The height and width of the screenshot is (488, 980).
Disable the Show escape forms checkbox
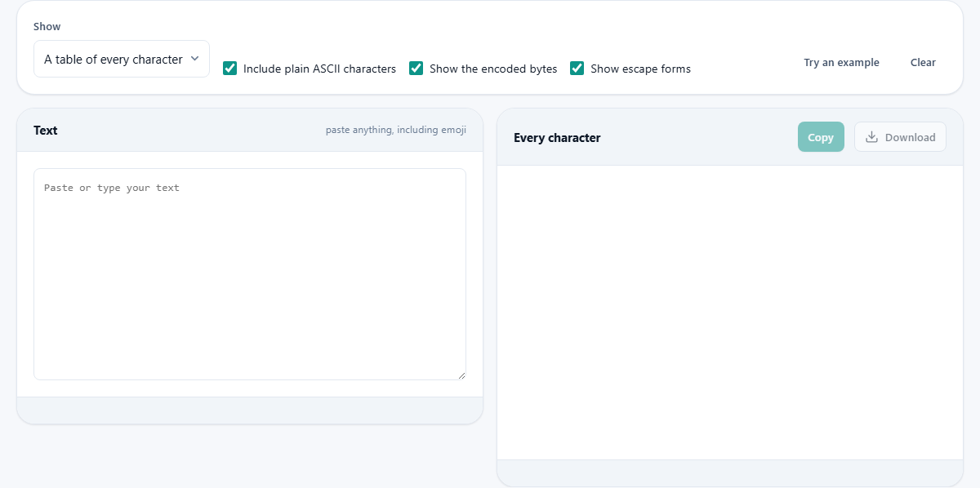click(577, 69)
